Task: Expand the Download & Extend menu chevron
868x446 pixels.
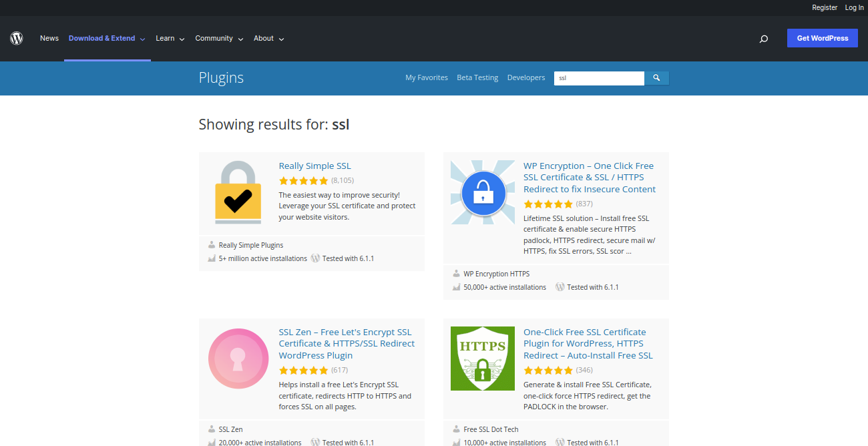Action: pos(142,39)
